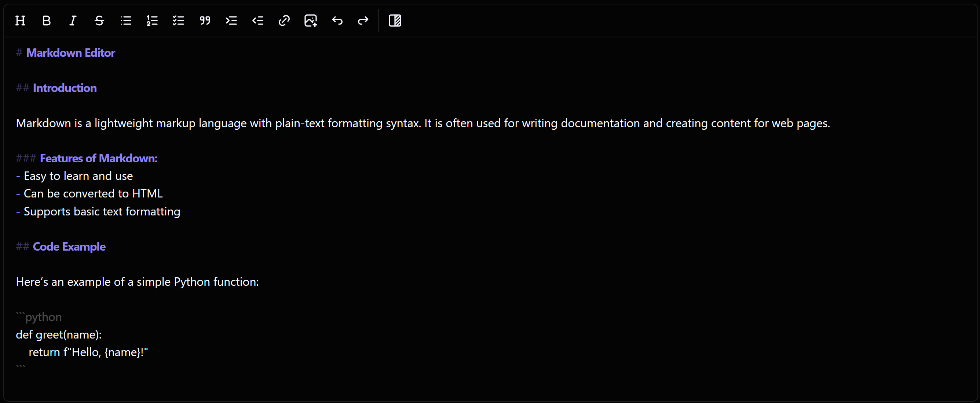The width and height of the screenshot is (980, 403).
Task: Insert a hyperlink
Action: pos(284,21)
